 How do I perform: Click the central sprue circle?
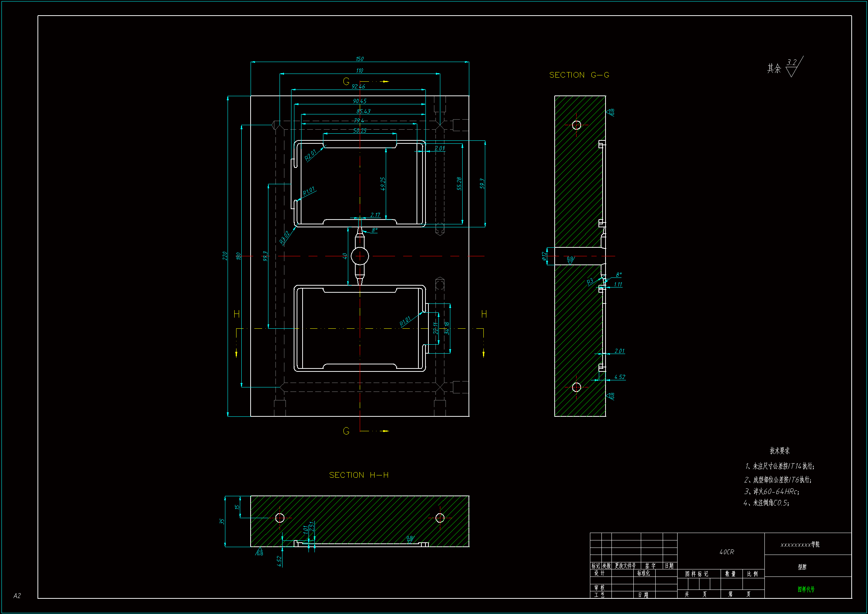tap(359, 256)
